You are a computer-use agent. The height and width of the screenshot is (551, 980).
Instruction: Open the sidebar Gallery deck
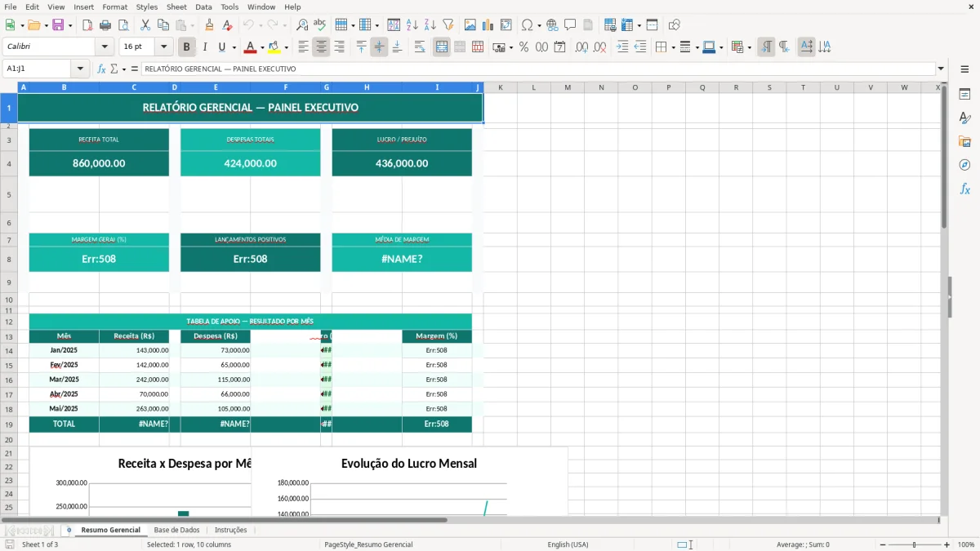click(x=964, y=142)
